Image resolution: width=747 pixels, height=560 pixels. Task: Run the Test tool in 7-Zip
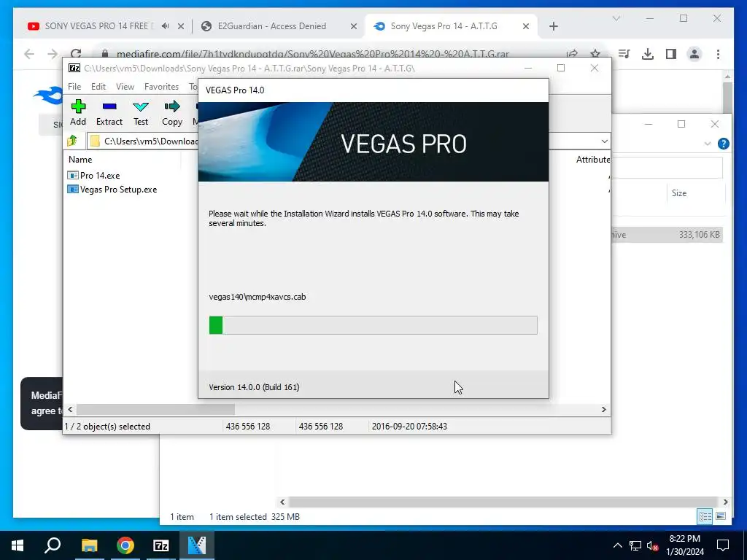tap(141, 112)
